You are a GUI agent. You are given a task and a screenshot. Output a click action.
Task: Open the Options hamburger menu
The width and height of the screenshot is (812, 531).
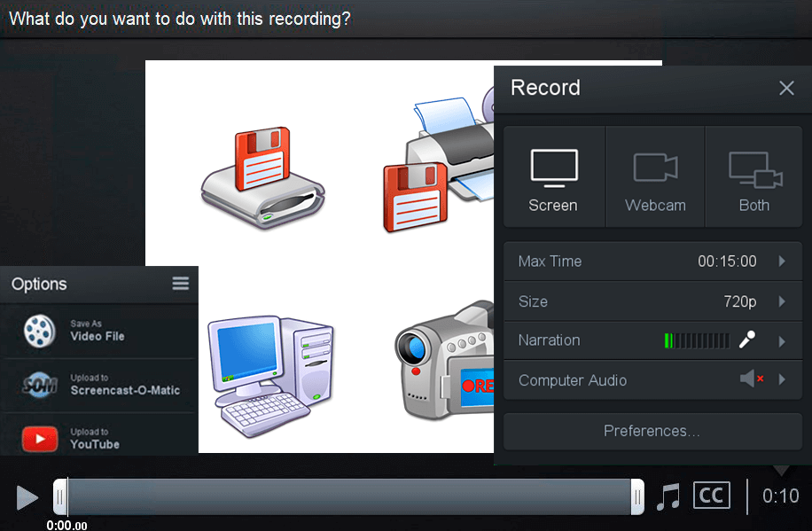click(180, 284)
